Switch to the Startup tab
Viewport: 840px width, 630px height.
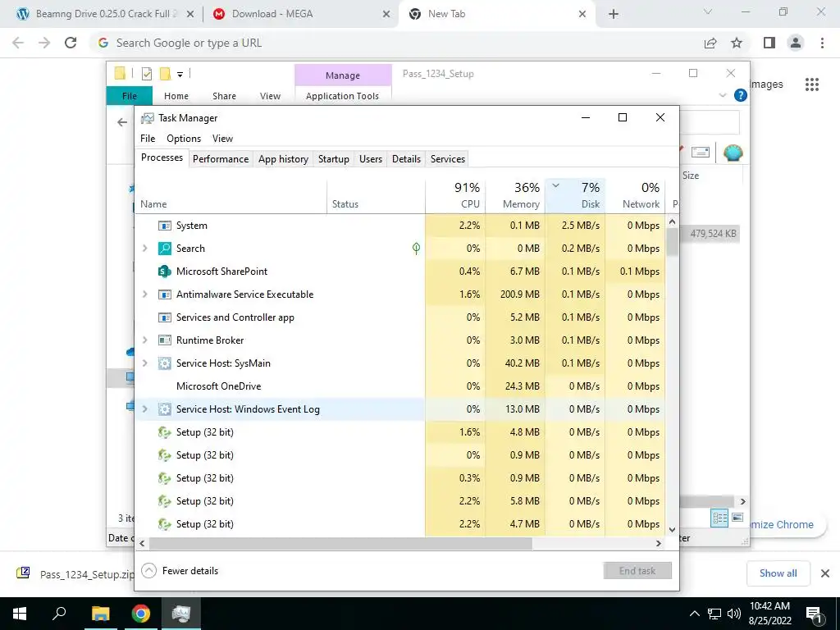click(334, 159)
